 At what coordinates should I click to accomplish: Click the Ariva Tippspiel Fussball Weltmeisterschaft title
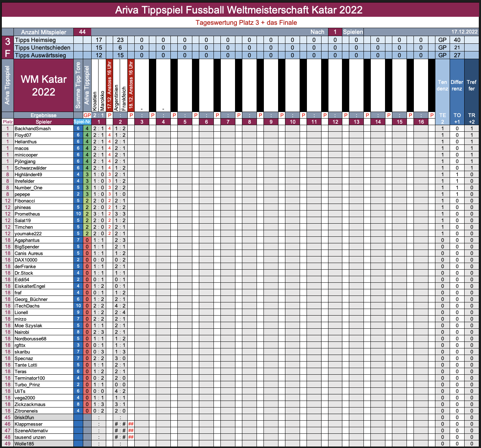point(239,10)
